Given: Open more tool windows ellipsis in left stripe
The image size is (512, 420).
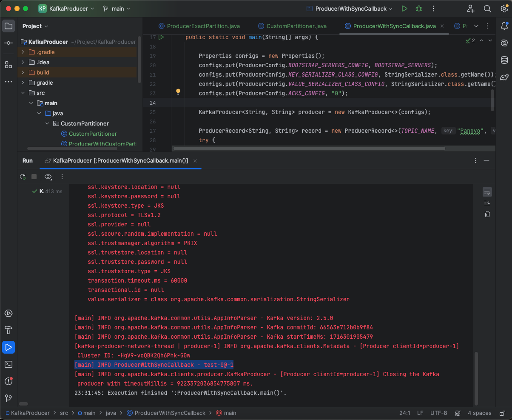Looking at the screenshot, I should [9, 82].
